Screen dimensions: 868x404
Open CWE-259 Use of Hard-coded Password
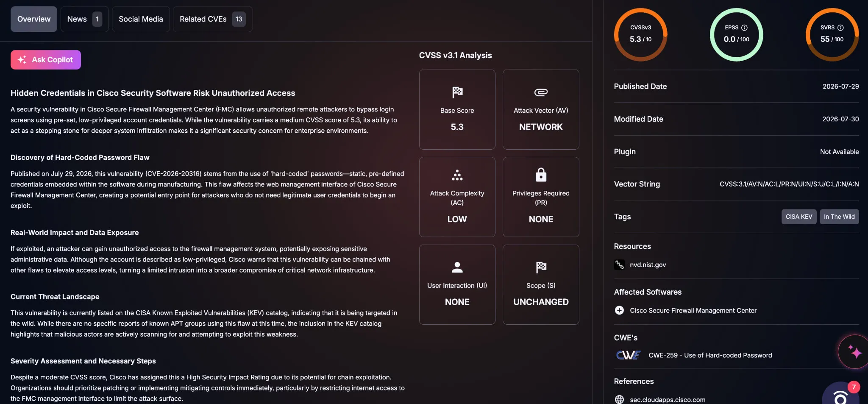point(710,355)
